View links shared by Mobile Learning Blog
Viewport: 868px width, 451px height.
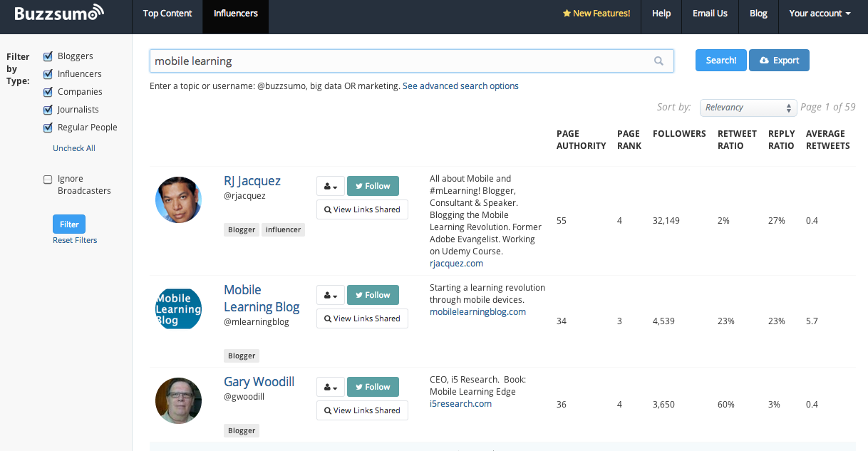[x=362, y=318]
